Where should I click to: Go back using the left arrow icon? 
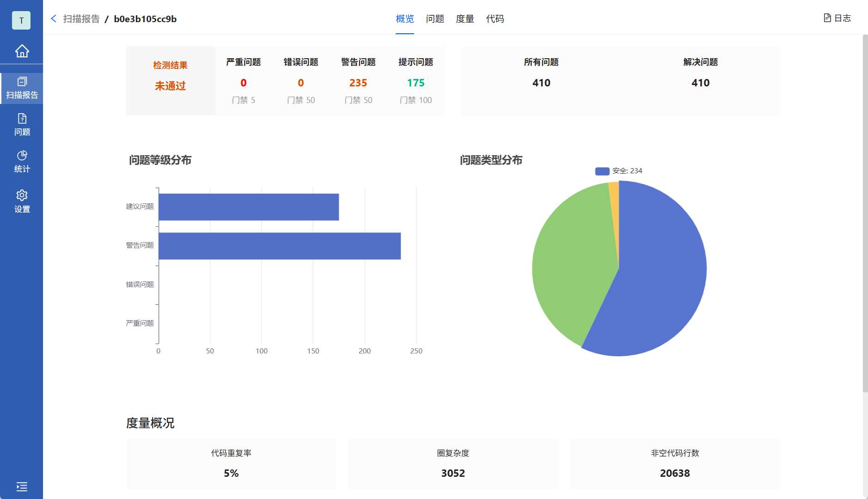coord(54,18)
